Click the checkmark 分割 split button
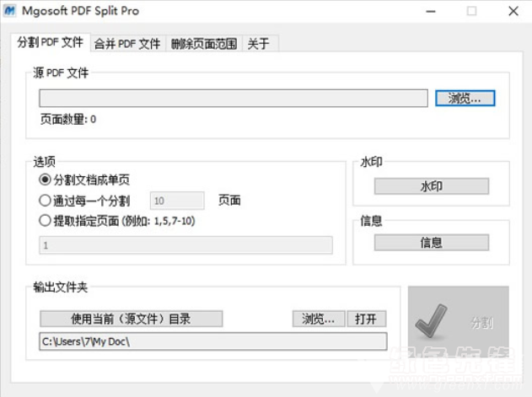The image size is (532, 397). click(x=459, y=320)
